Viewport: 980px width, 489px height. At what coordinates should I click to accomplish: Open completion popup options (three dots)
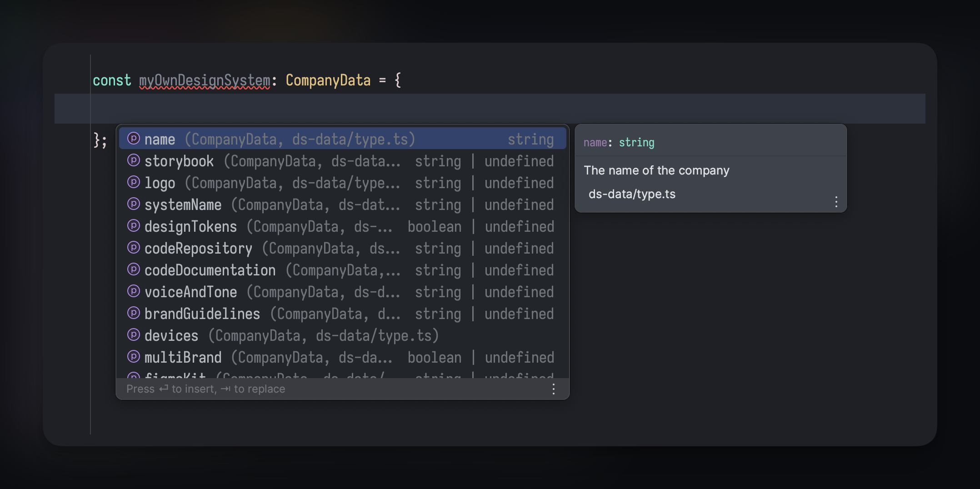553,389
